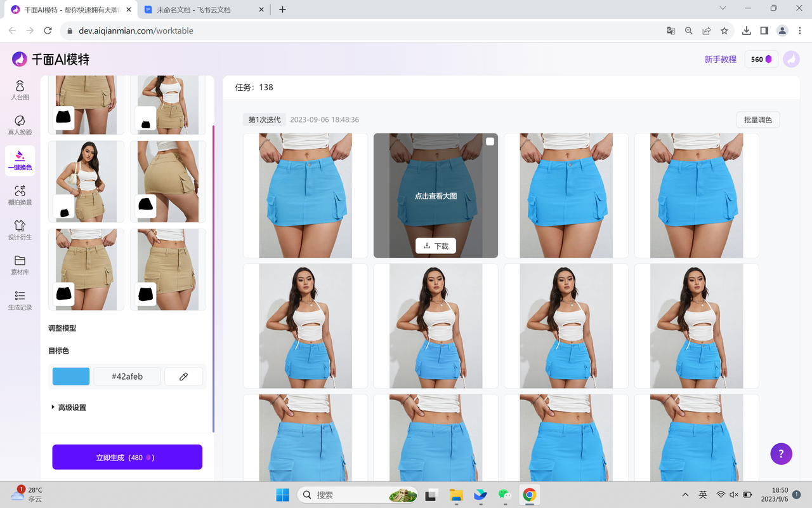The image size is (812, 508).
Task: Click the user avatar icon
Action: pos(791,59)
